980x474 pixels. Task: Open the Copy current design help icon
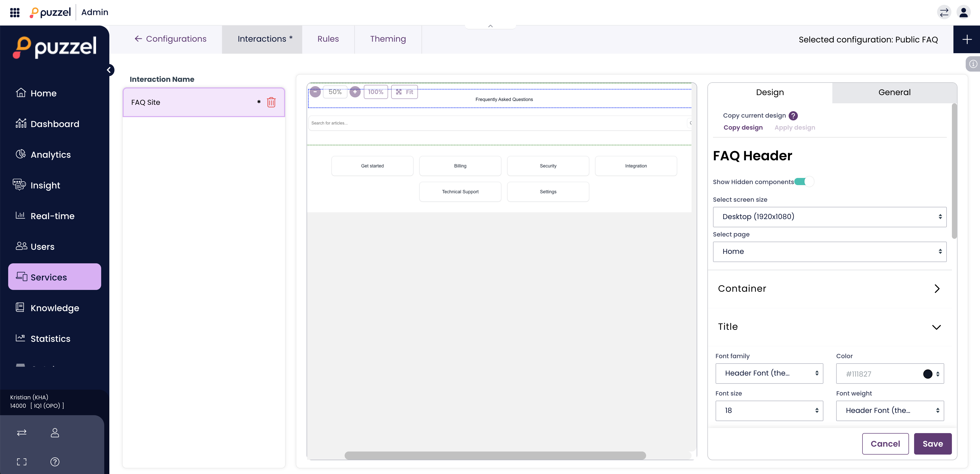tap(793, 115)
